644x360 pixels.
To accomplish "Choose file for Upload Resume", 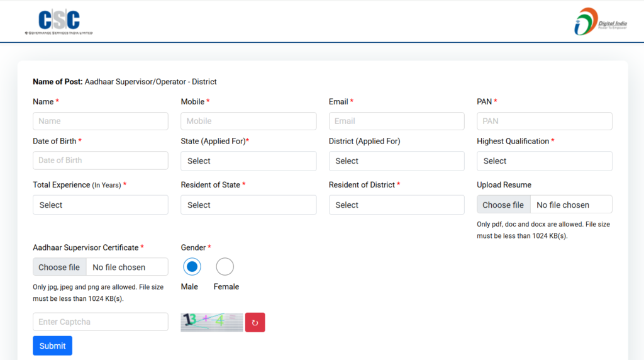I will click(503, 205).
